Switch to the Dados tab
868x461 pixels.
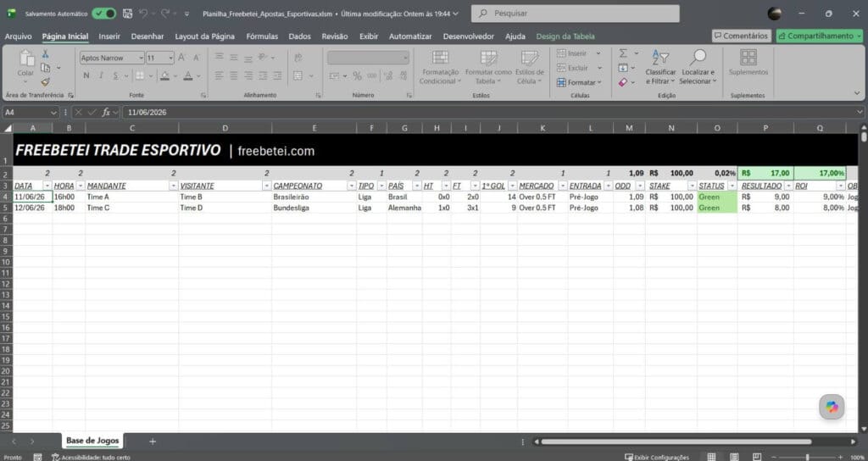(299, 36)
